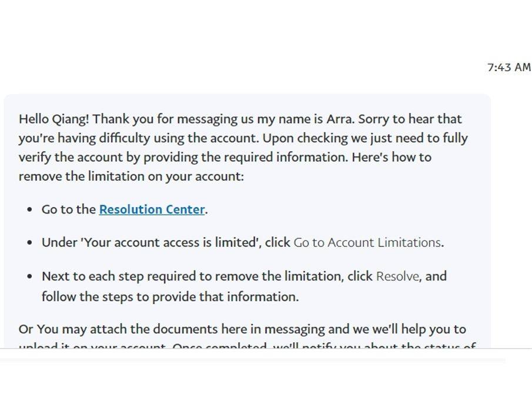The width and height of the screenshot is (532, 417).
Task: Click 'follow the steps to provide that information'
Action: pos(170,297)
